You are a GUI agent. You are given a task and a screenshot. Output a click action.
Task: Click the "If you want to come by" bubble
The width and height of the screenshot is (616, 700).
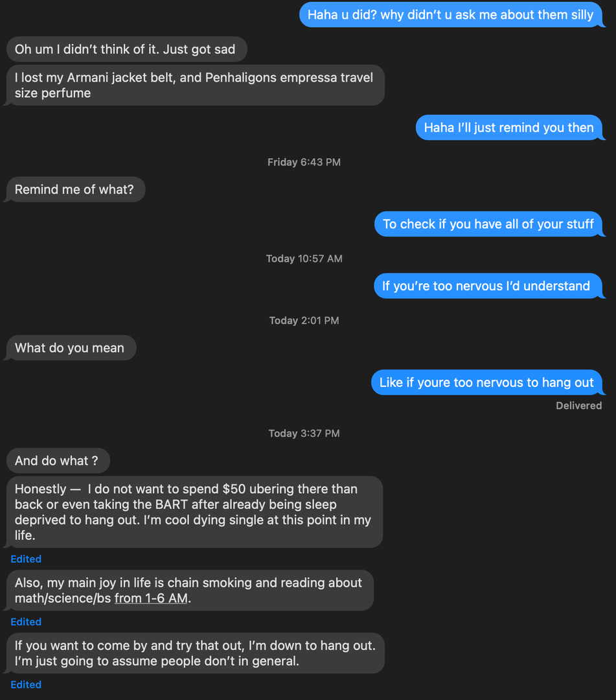click(195, 653)
